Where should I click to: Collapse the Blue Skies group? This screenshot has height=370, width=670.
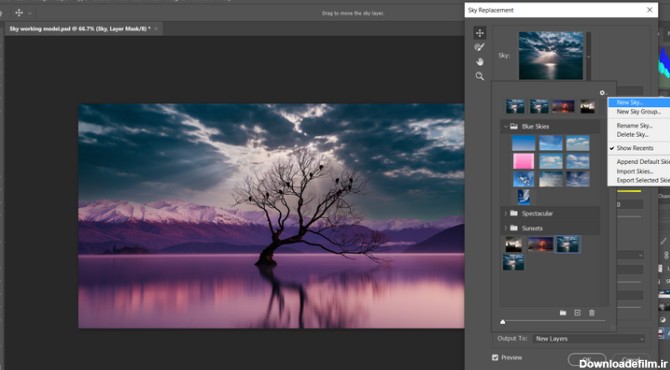505,126
